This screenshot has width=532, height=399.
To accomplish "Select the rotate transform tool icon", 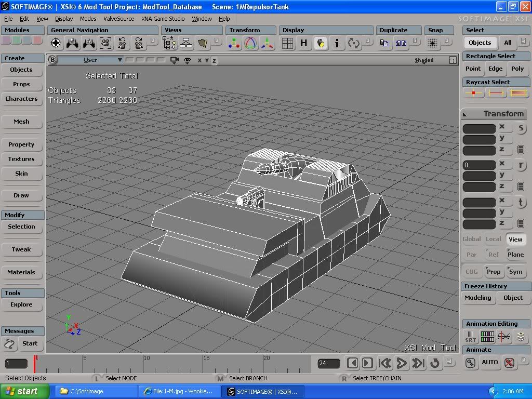I will [250, 43].
